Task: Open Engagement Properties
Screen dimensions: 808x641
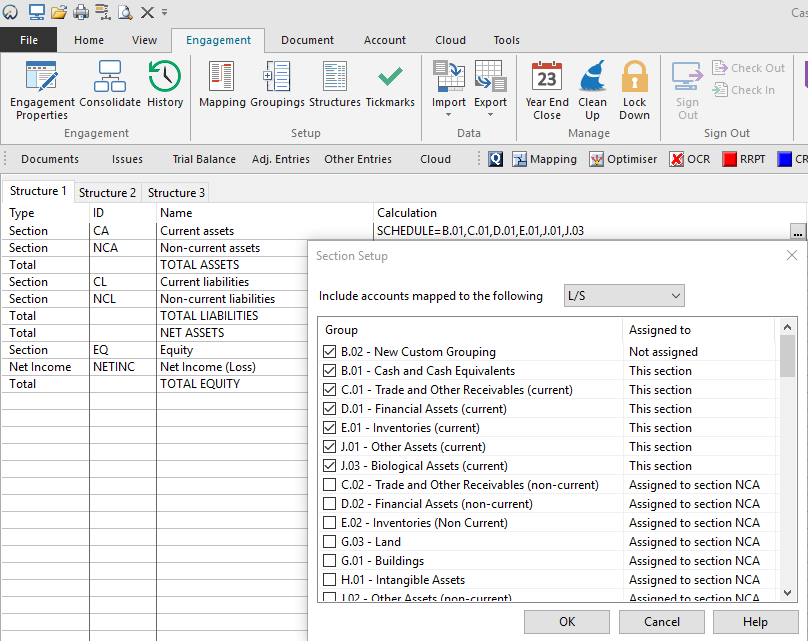Action: [x=42, y=88]
